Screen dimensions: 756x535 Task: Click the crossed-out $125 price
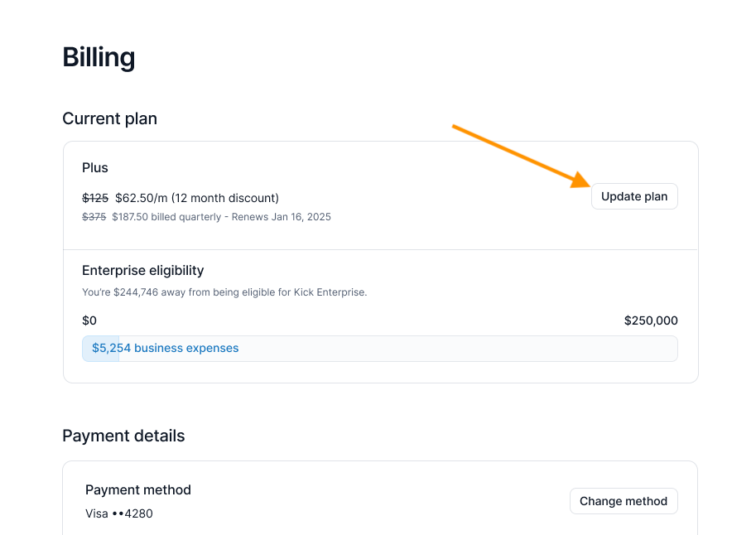95,198
